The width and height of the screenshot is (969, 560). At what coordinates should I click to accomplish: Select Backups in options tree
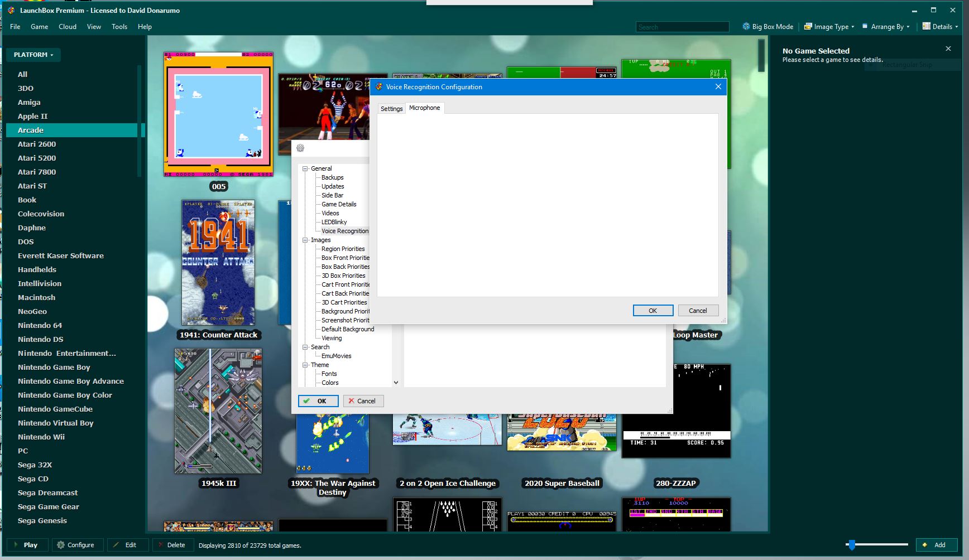(332, 177)
